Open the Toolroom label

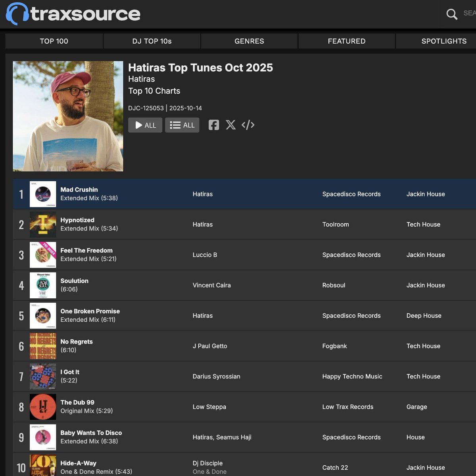click(x=336, y=225)
